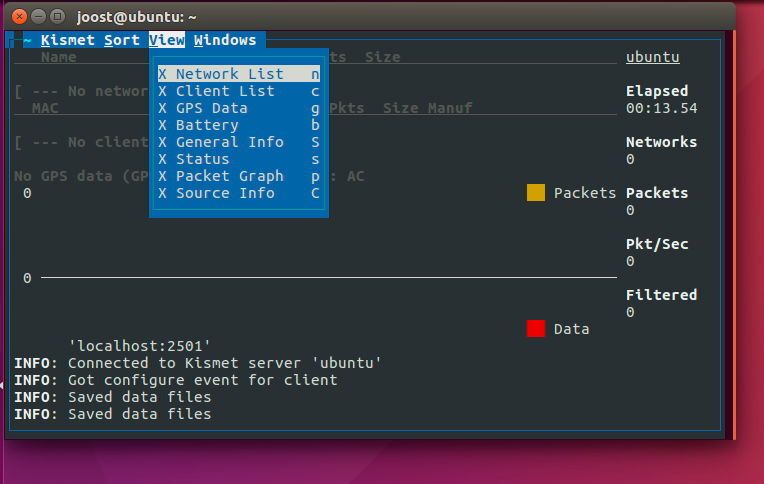Click the tilde menu icon
Screen dimensions: 764x484
pos(28,40)
